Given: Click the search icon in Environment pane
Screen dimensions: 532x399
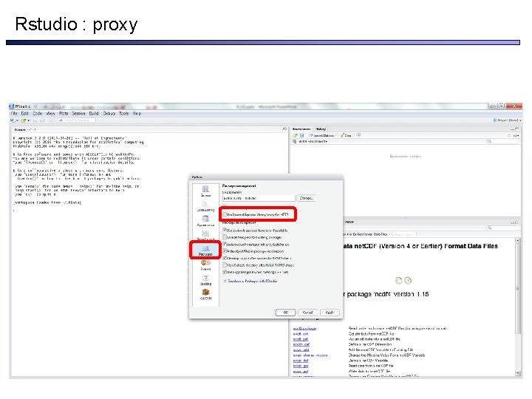Looking at the screenshot, I should coord(490,141).
